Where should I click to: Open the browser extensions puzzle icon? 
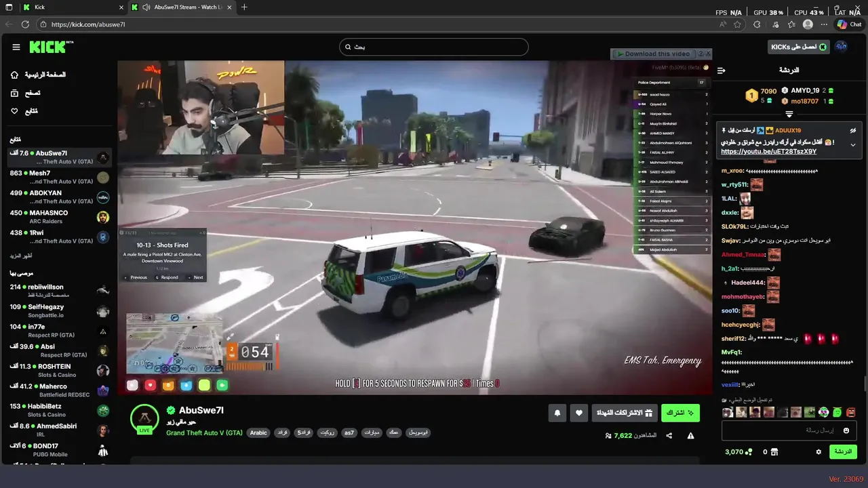pos(757,24)
